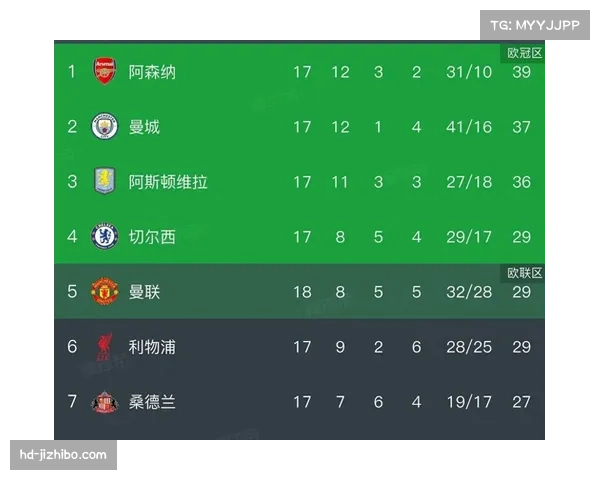Open the 曼联 team row name
Image resolution: width=600 pixels, height=480 pixels.
point(144,292)
